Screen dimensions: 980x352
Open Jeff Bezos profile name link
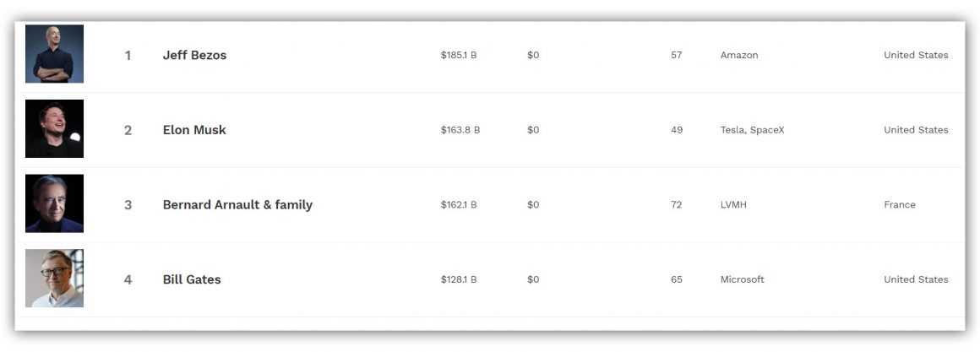[x=194, y=56]
